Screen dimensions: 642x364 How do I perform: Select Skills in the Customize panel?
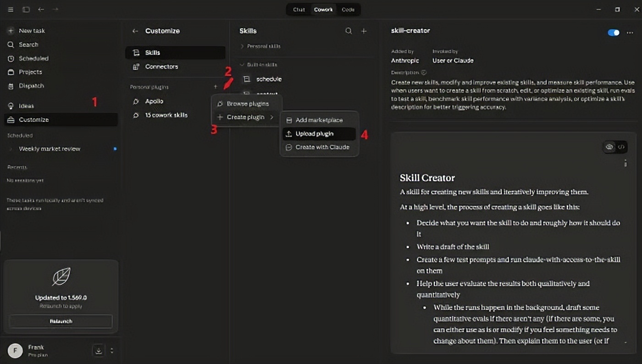point(175,53)
